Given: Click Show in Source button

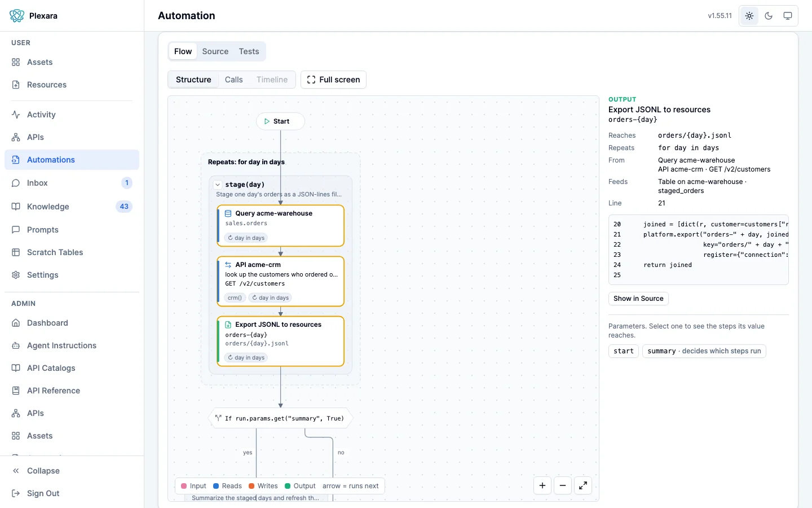Looking at the screenshot, I should point(638,299).
